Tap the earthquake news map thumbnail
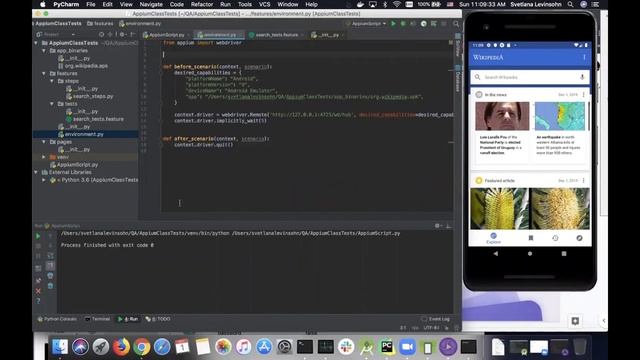 [561, 116]
